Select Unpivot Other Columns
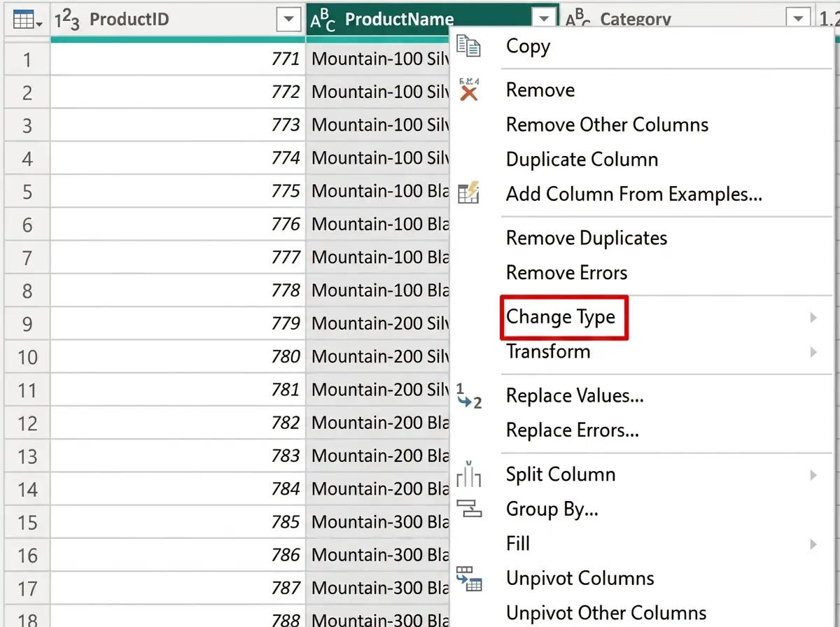The height and width of the screenshot is (627, 840). (606, 614)
